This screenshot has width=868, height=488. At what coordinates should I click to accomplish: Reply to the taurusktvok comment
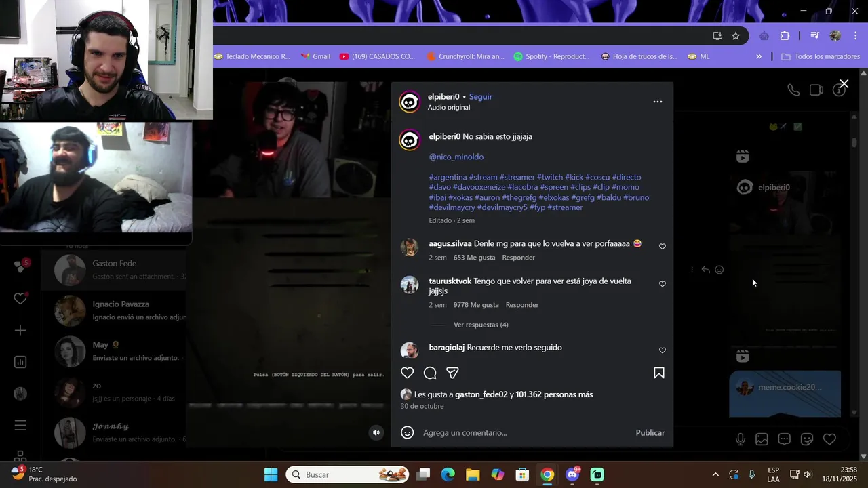pos(522,305)
